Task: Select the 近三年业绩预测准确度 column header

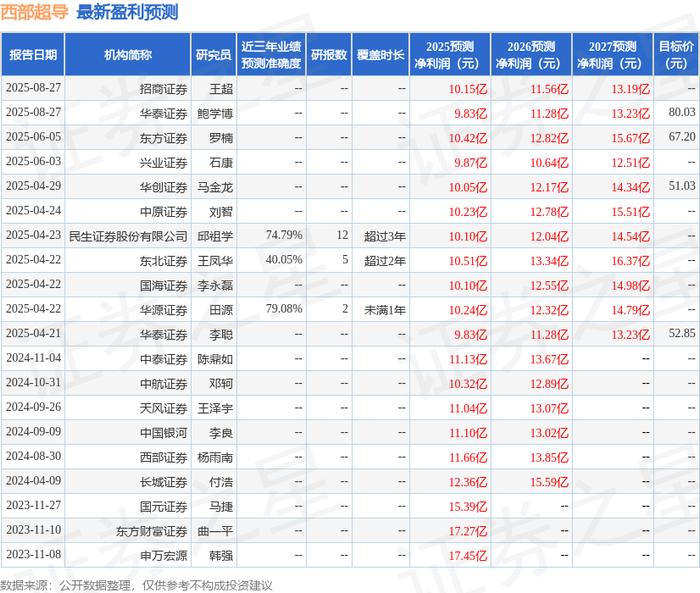Action: click(x=271, y=54)
